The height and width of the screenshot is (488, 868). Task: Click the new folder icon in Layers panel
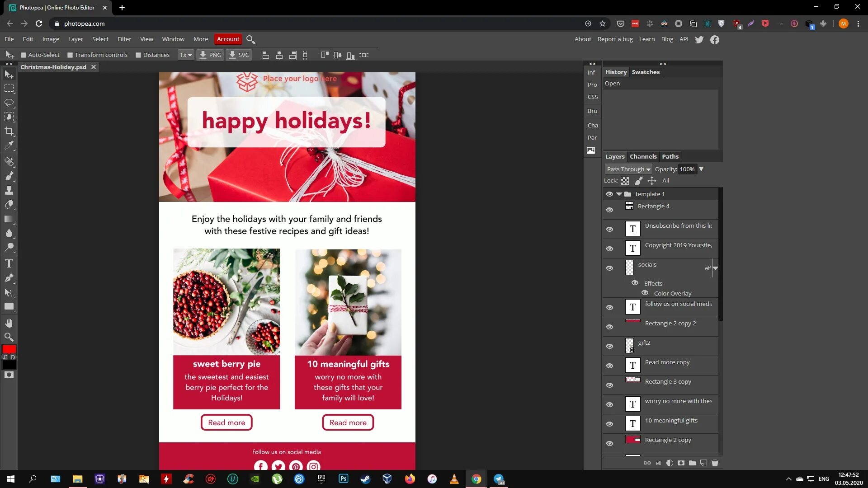(692, 463)
